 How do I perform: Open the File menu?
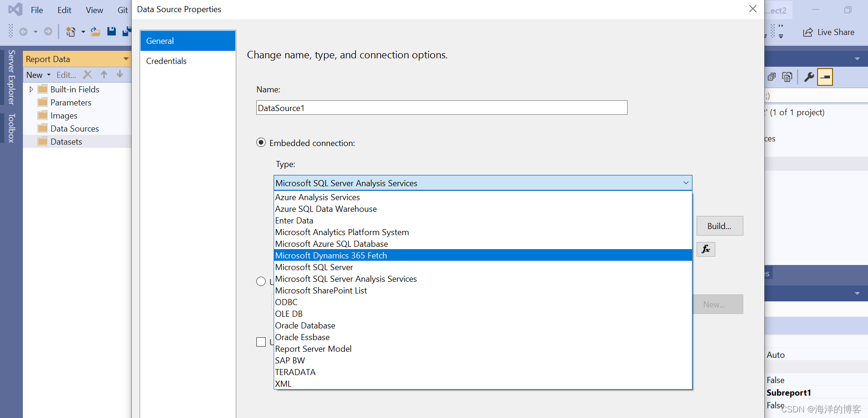point(37,10)
